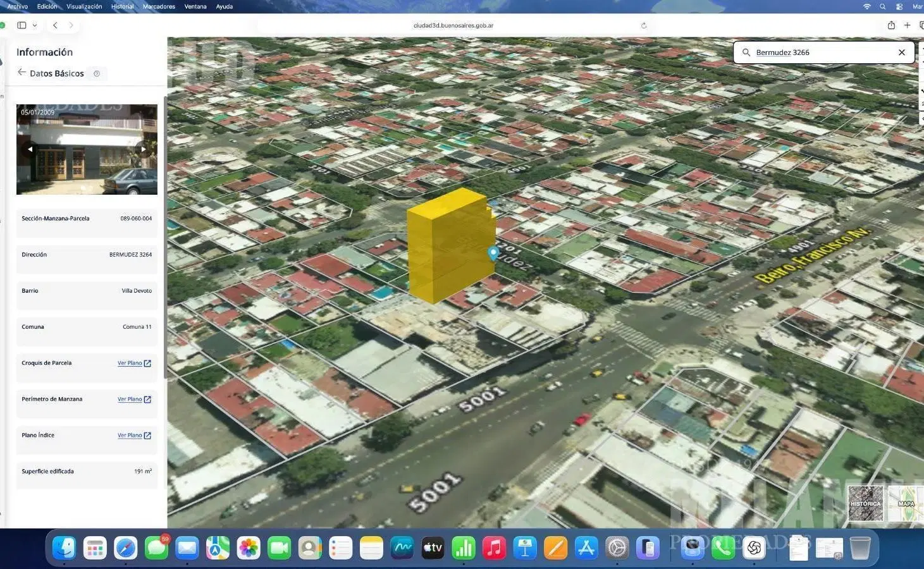This screenshot has width=924, height=569.
Task: Expand the sidebar dropdown chevron in Safari toolbar
Action: point(35,25)
